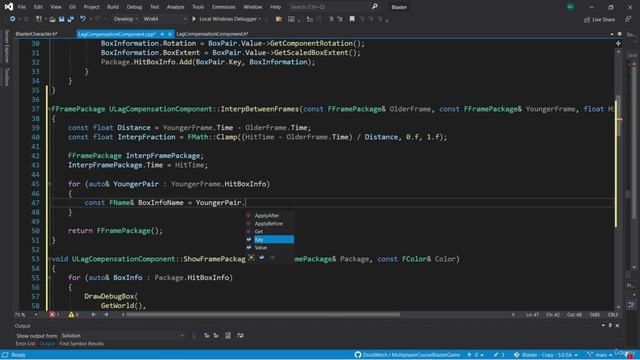Collapse the for loop at line 55
This screenshot has width=640, height=360.
pos(49,278)
